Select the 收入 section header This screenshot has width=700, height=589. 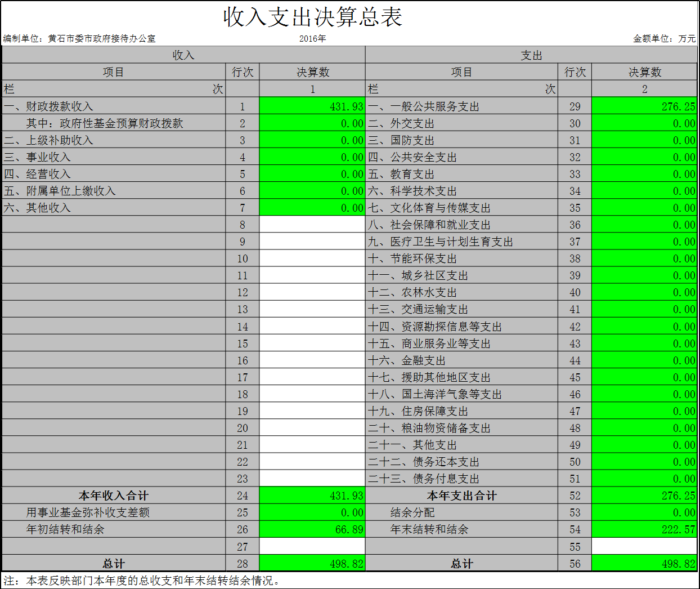[183, 55]
